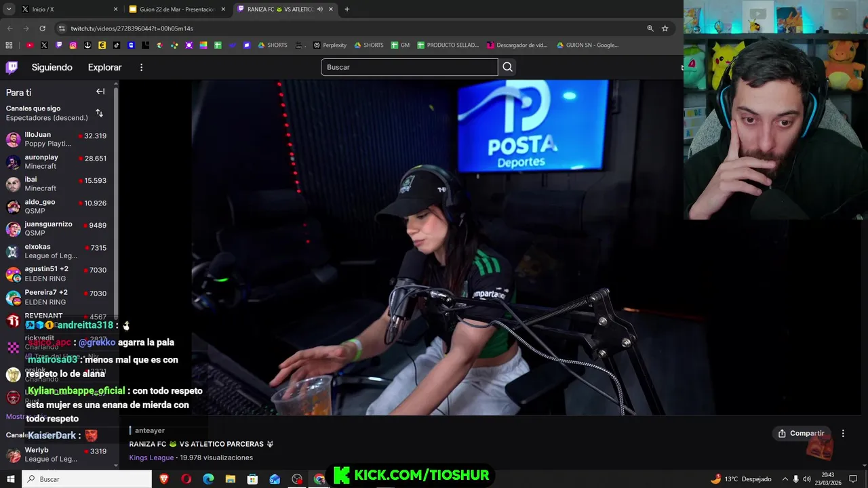The height and width of the screenshot is (488, 868).
Task: Open the Twitch home logo
Action: 12,67
